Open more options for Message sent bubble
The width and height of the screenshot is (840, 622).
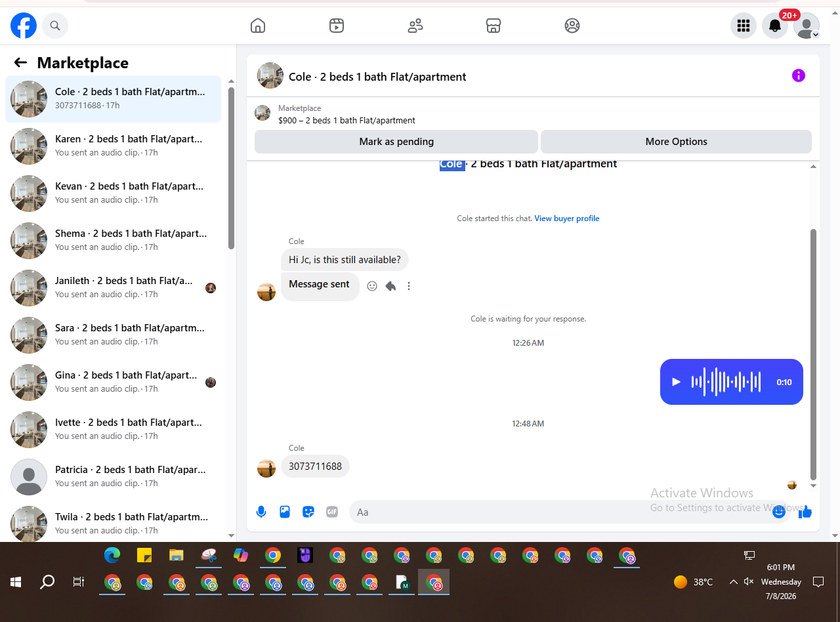point(409,286)
